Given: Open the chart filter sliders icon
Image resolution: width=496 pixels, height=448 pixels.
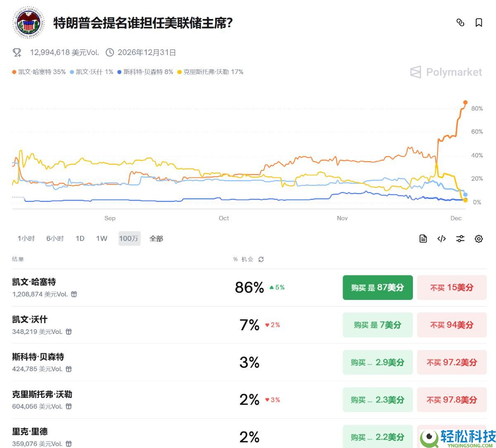Looking at the screenshot, I should [460, 239].
